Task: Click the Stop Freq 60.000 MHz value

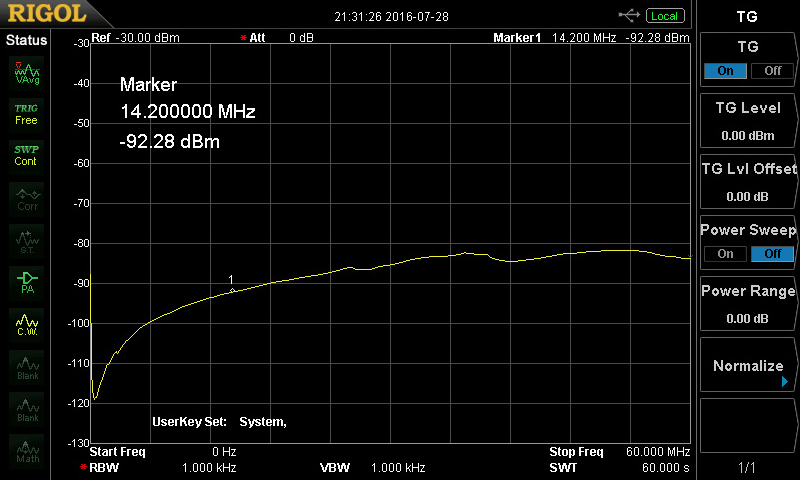Action: click(x=657, y=452)
